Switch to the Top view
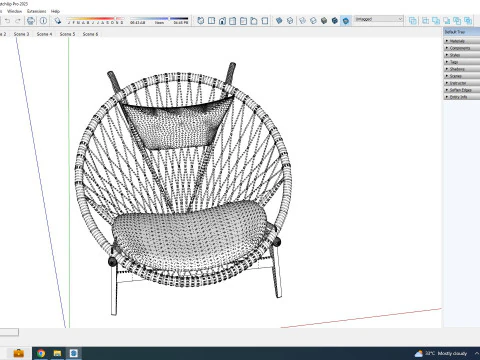Viewport: 480px width, 360px height. (211, 21)
